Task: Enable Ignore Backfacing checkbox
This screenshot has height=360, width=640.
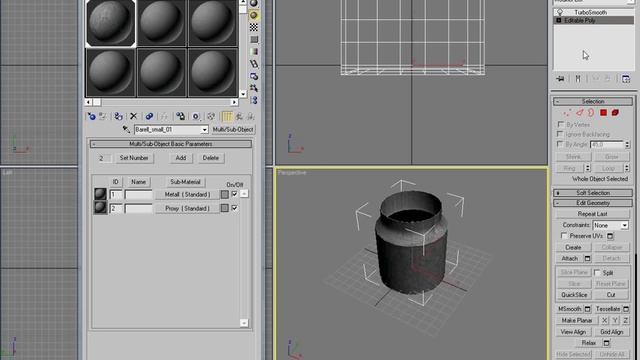Action: coord(560,134)
